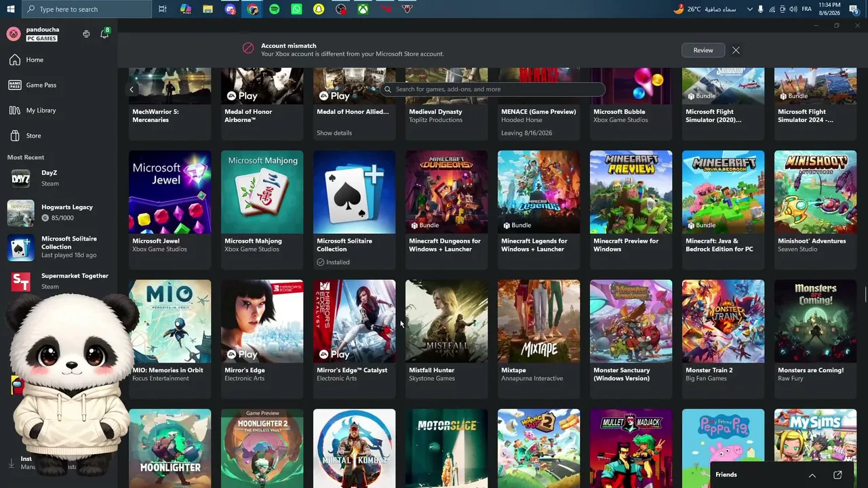Open Windows Task View
Image resolution: width=868 pixels, height=488 pixels.
[x=163, y=9]
